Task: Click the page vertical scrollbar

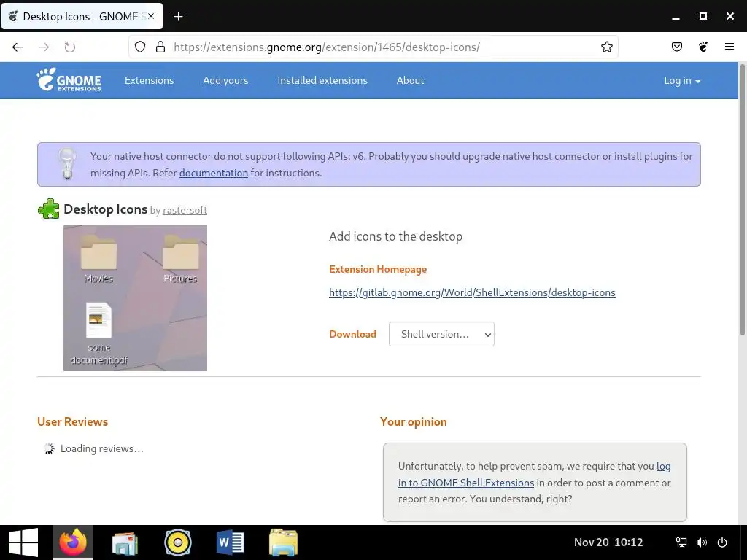Action: (x=742, y=200)
